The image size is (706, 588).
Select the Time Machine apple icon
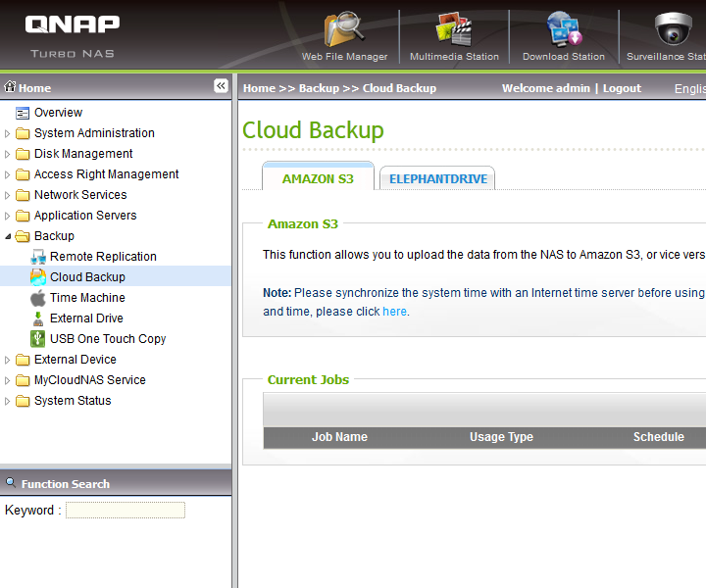38,298
